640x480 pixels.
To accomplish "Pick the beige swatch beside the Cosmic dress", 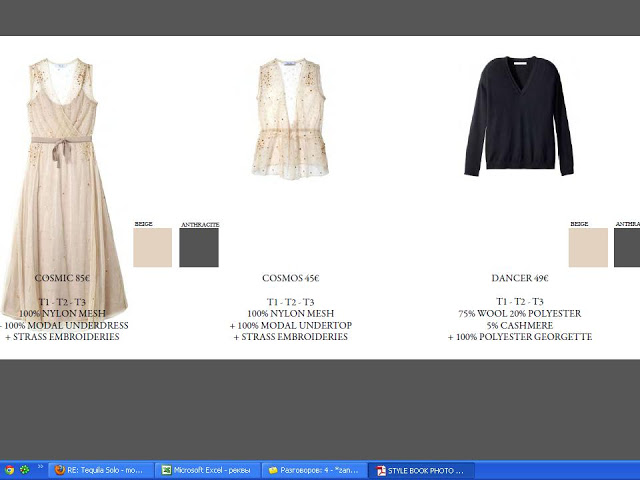I will click(x=153, y=247).
